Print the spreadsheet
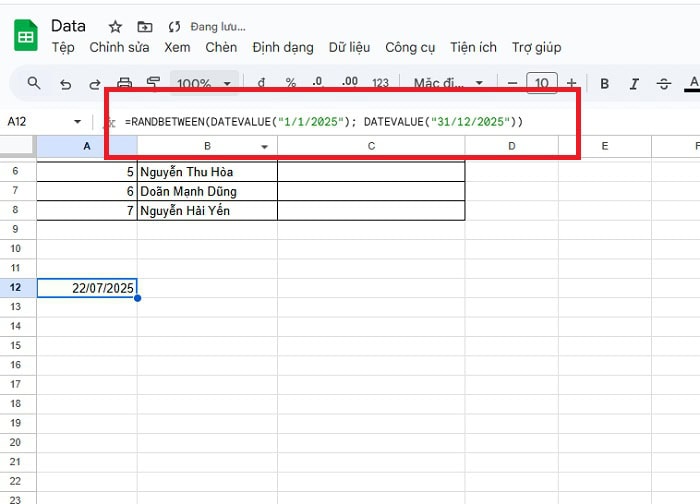Viewport: 700px width, 504px height. [x=125, y=83]
